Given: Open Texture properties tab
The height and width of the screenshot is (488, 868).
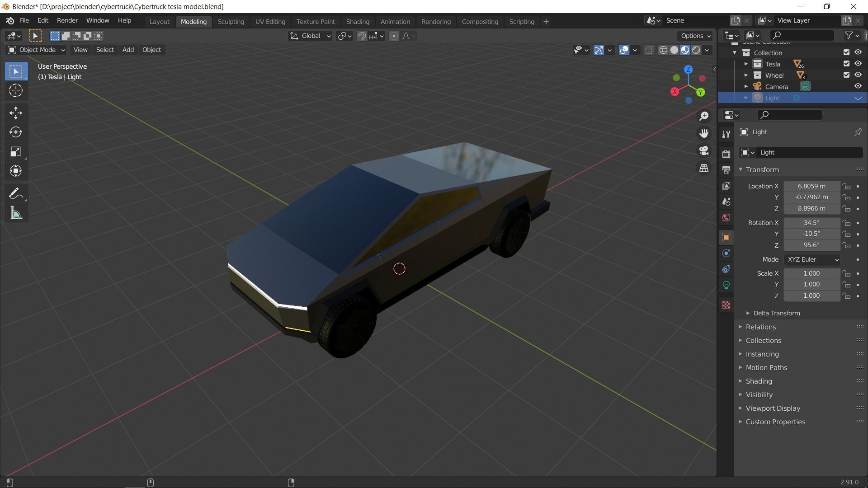Looking at the screenshot, I should 726,305.
